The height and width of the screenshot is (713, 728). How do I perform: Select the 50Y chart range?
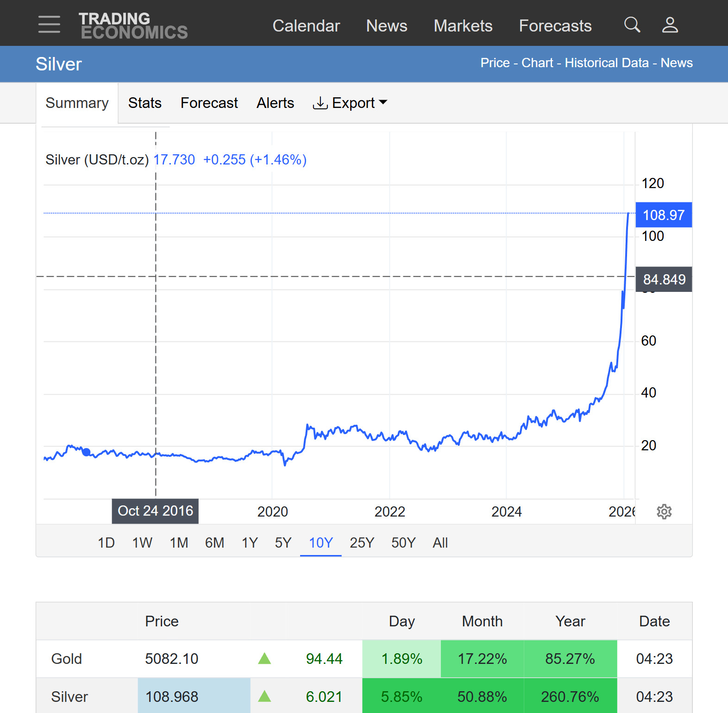coord(403,543)
